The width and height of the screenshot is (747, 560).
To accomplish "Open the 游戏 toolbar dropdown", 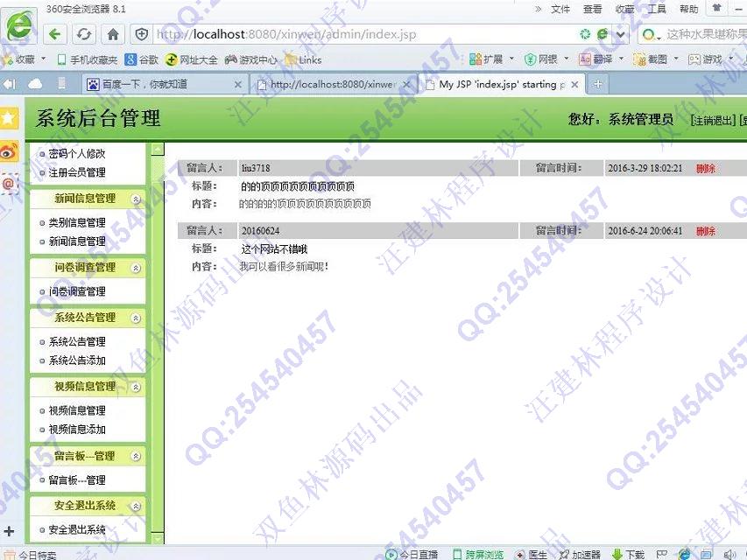I will [711, 59].
